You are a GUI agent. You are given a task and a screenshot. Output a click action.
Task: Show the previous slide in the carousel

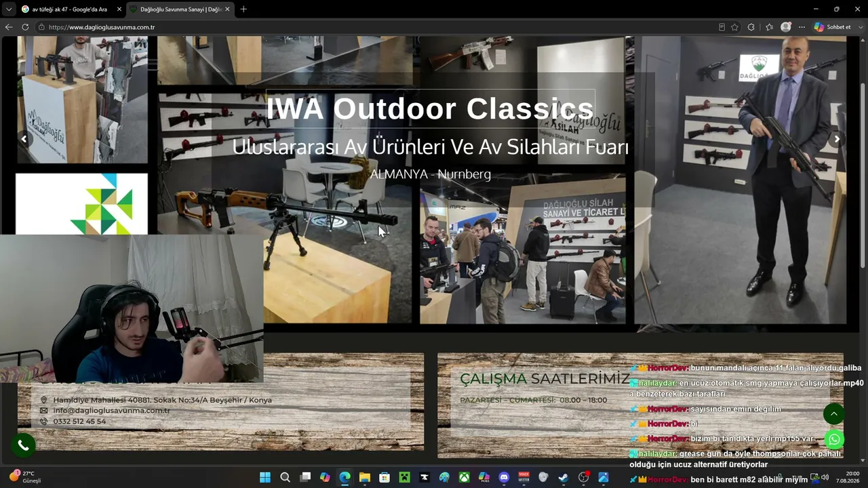click(24, 139)
